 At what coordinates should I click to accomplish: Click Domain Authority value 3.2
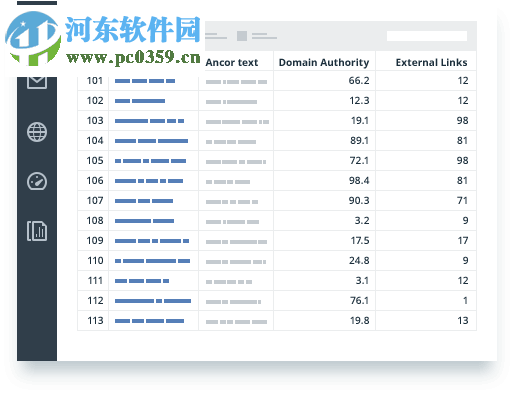click(362, 221)
